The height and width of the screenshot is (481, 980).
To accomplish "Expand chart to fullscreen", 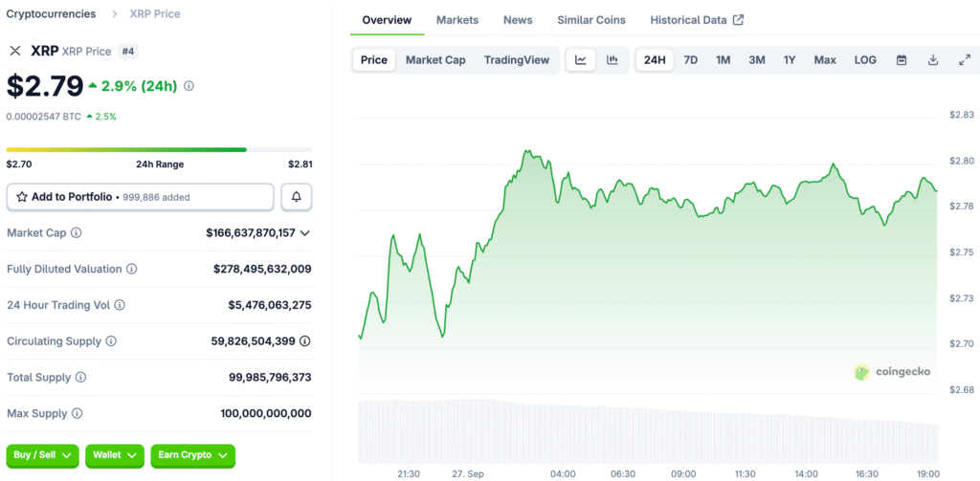I will [965, 60].
